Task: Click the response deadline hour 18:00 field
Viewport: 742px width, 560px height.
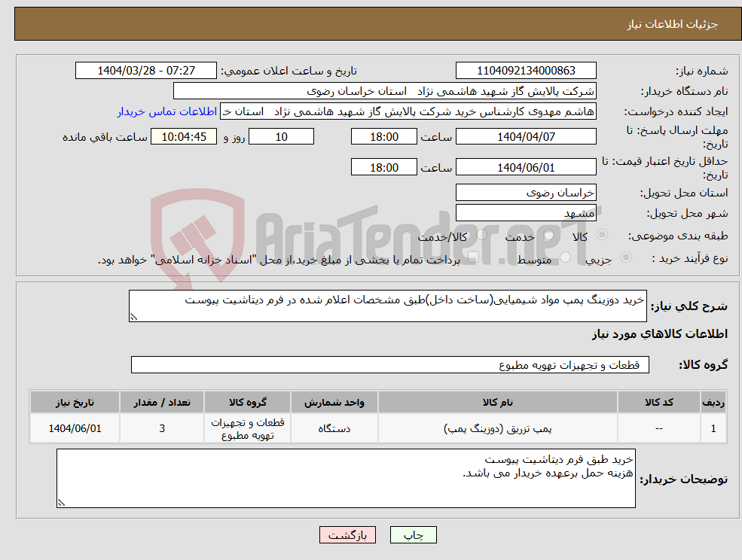Action: [x=383, y=137]
